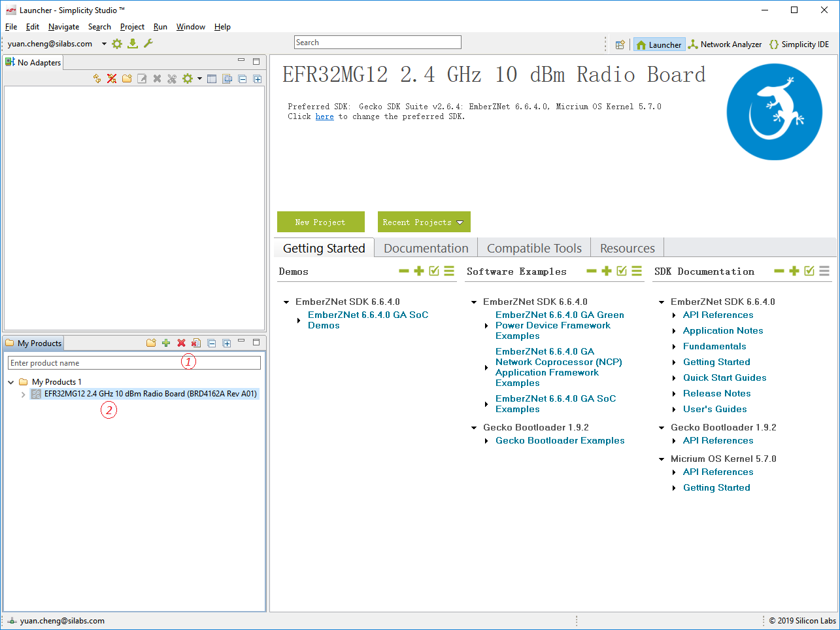
Task: Click table layout view icon in Adapters toolbar
Action: 212,79
